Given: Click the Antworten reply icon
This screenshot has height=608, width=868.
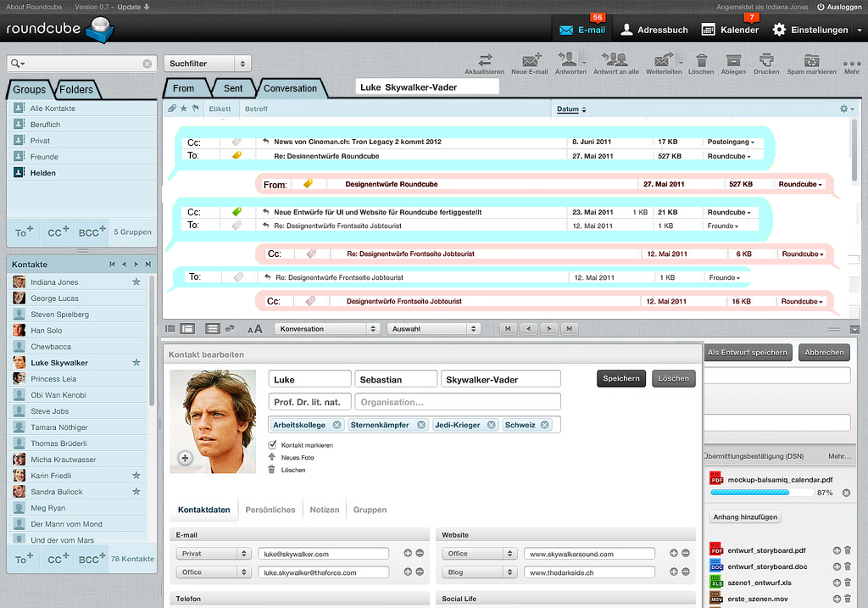Looking at the screenshot, I should pyautogui.click(x=568, y=59).
